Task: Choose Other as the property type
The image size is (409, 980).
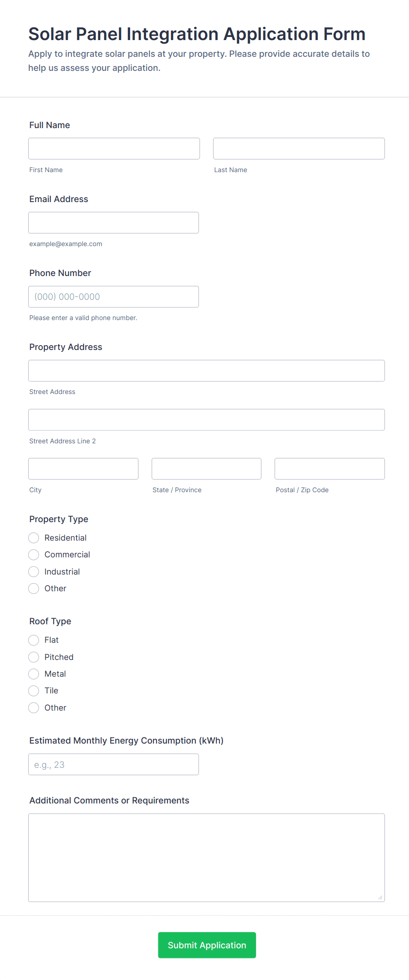Action: pyautogui.click(x=33, y=588)
